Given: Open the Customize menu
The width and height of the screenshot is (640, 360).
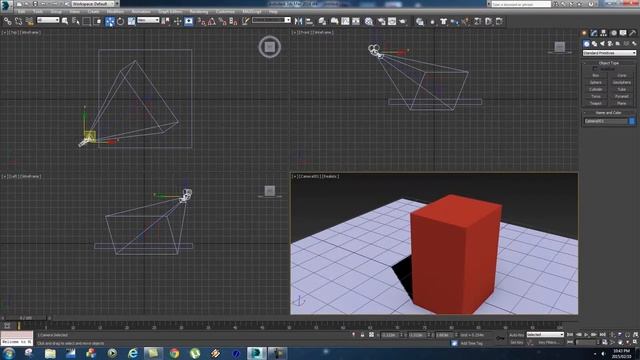Looking at the screenshot, I should (x=225, y=12).
